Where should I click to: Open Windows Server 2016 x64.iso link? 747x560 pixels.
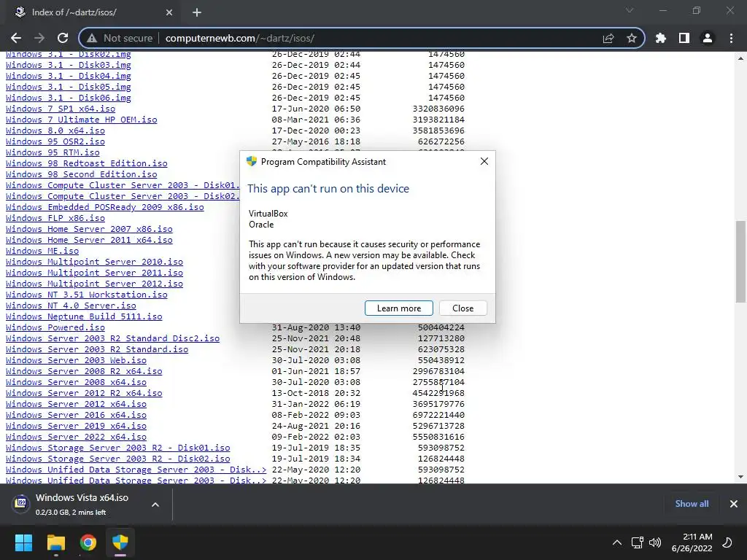click(x=76, y=415)
